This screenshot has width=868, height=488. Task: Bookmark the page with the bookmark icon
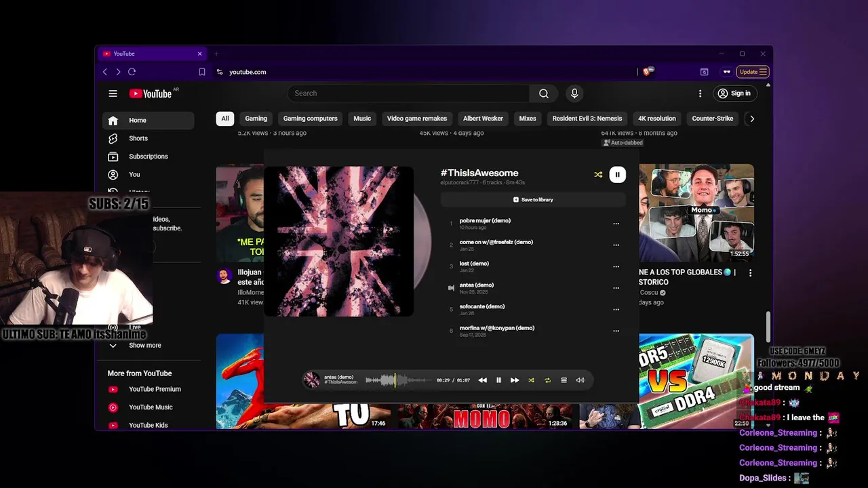[x=202, y=72]
